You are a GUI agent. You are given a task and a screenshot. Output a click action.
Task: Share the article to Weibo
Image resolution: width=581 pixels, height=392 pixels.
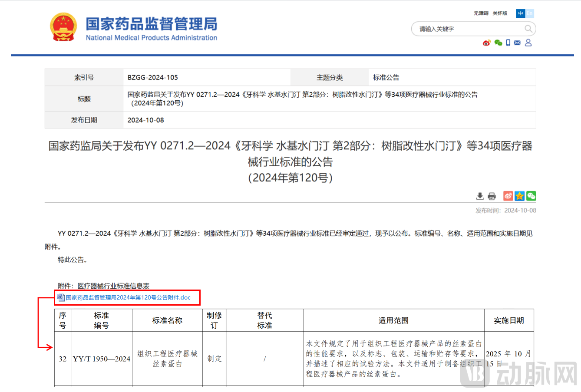click(x=508, y=196)
